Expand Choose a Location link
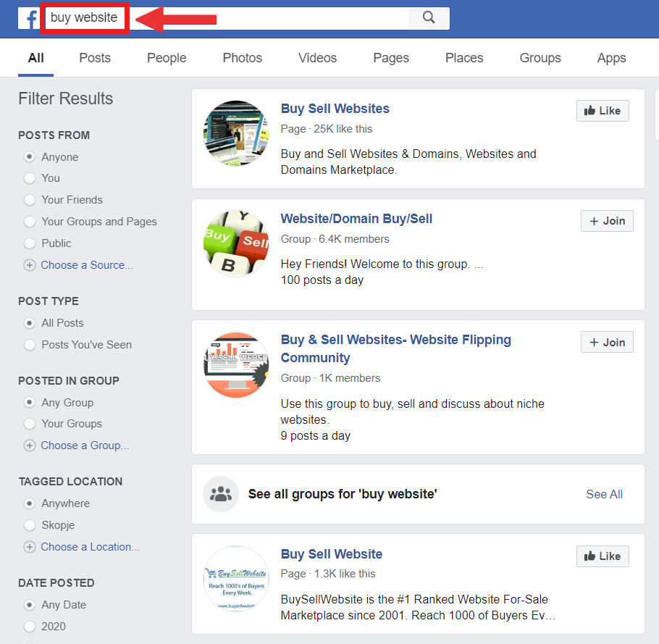The width and height of the screenshot is (659, 644). click(x=91, y=547)
